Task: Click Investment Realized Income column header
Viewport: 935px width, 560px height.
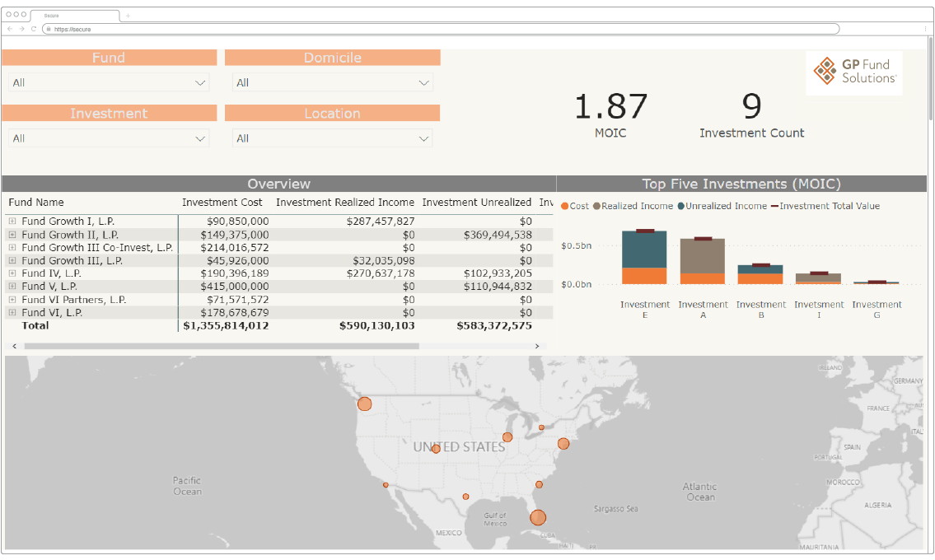Action: click(344, 203)
